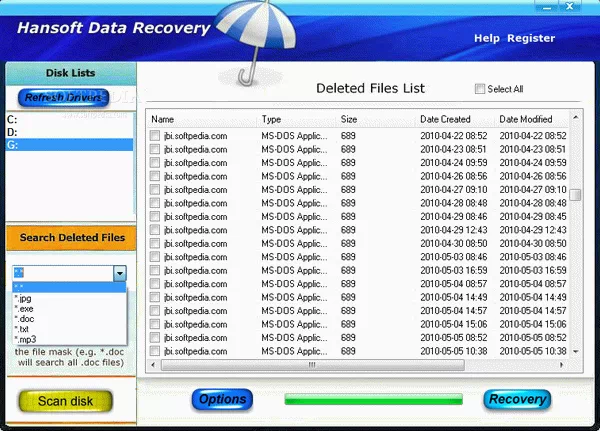Select drive C: in Disk Lists
Image resolution: width=600 pixels, height=431 pixels.
(x=70, y=120)
